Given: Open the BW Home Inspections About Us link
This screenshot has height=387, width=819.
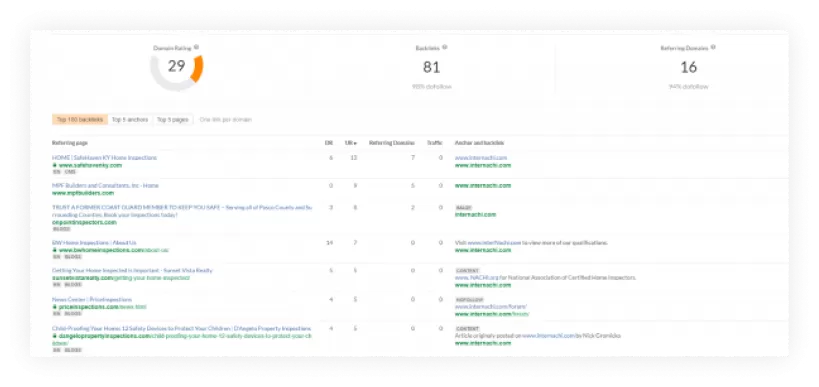Looking at the screenshot, I should click(94, 243).
